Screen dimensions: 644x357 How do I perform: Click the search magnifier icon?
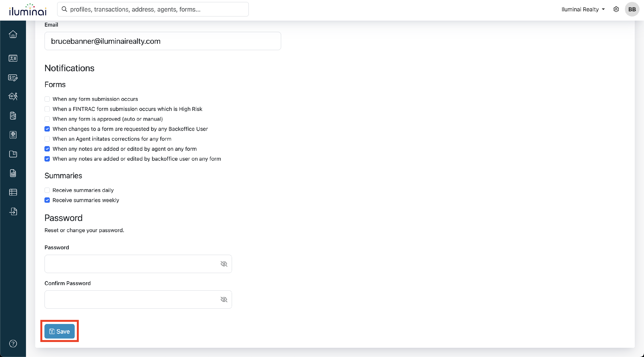[64, 9]
